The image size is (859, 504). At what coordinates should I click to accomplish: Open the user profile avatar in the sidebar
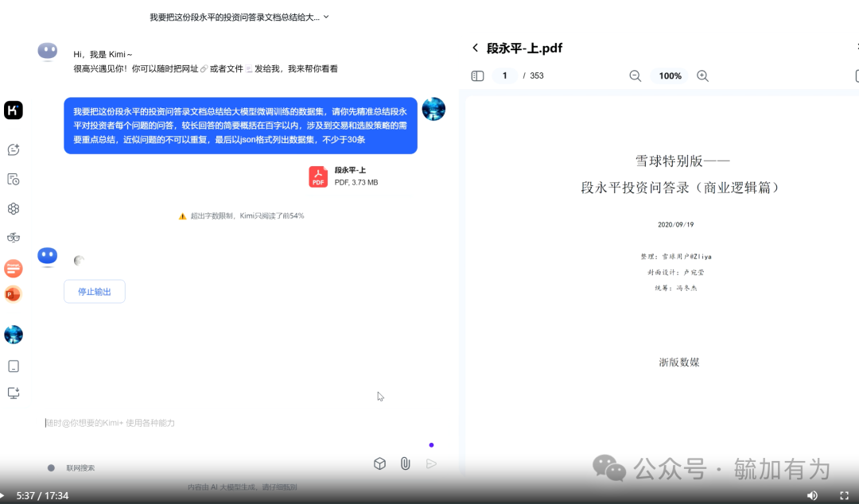coord(14,334)
